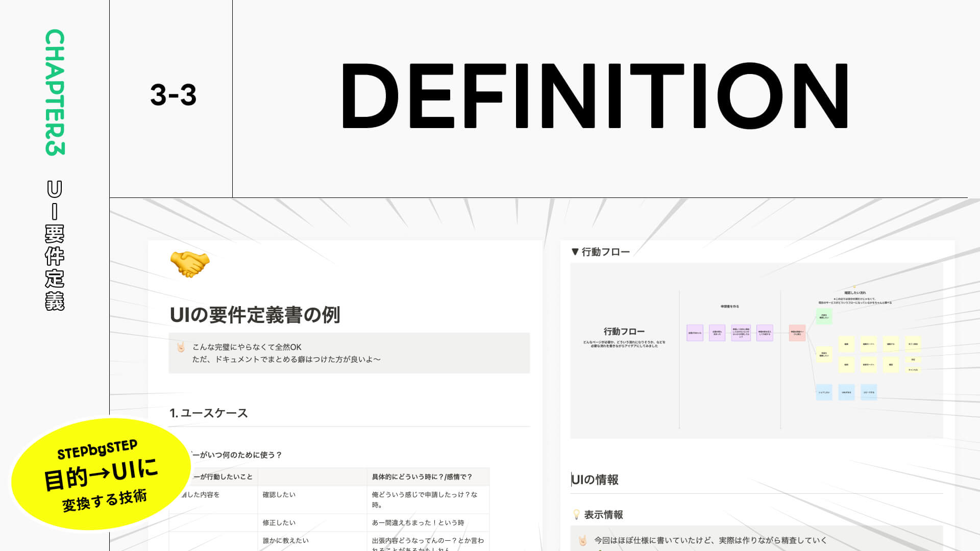Select the 修正したい table cell
Image resolution: width=980 pixels, height=551 pixels.
pos(277,522)
